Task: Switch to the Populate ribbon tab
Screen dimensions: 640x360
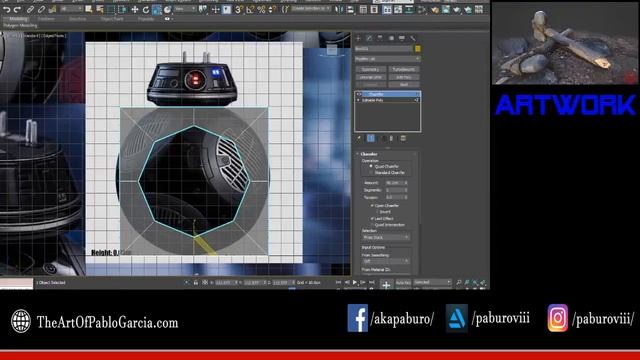Action: tap(146, 19)
